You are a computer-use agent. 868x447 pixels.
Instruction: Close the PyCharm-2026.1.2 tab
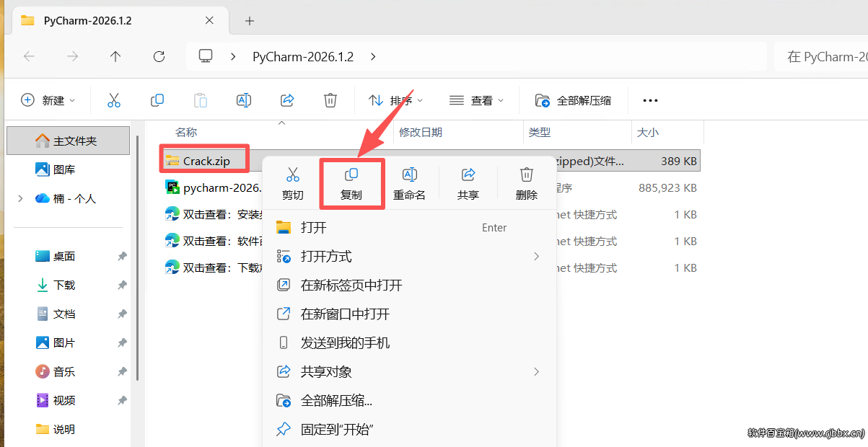tap(209, 20)
